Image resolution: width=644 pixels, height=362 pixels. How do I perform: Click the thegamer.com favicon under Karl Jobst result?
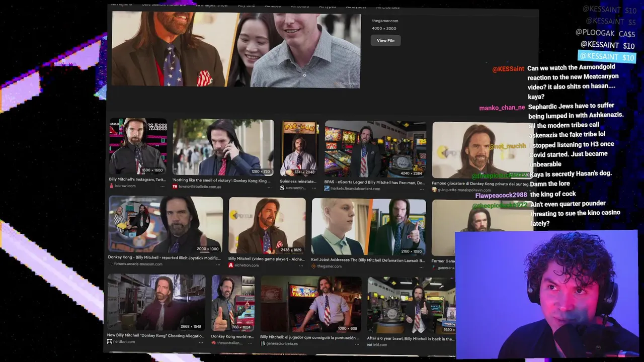click(x=313, y=266)
